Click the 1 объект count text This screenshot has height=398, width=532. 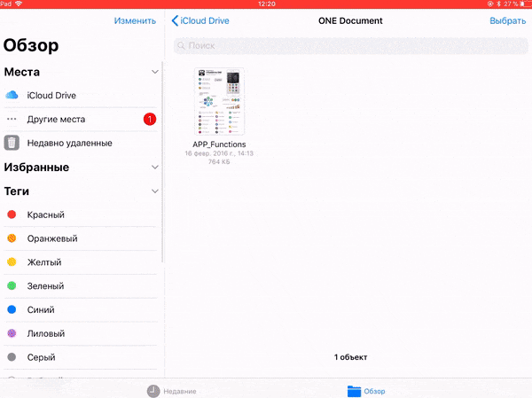[x=350, y=357]
